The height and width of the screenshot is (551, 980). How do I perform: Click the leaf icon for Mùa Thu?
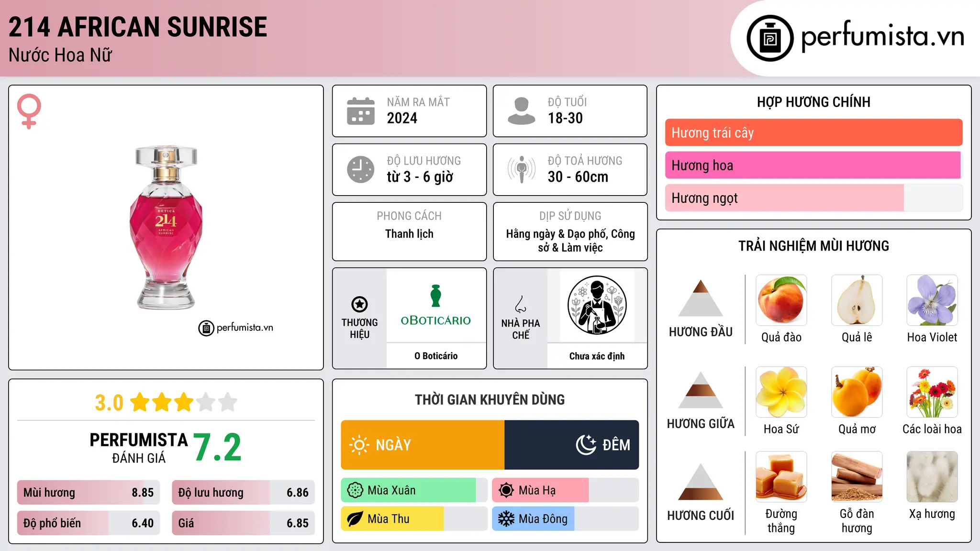click(355, 519)
